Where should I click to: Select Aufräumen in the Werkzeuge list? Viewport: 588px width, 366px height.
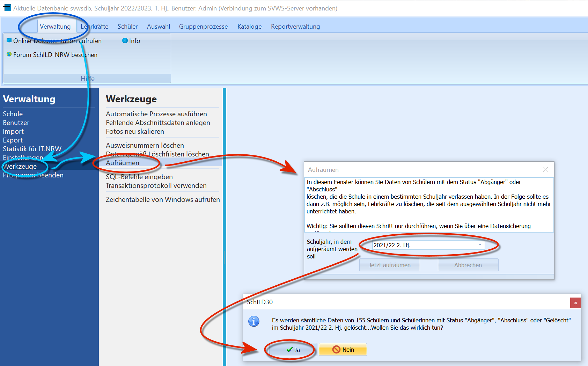[x=123, y=163]
